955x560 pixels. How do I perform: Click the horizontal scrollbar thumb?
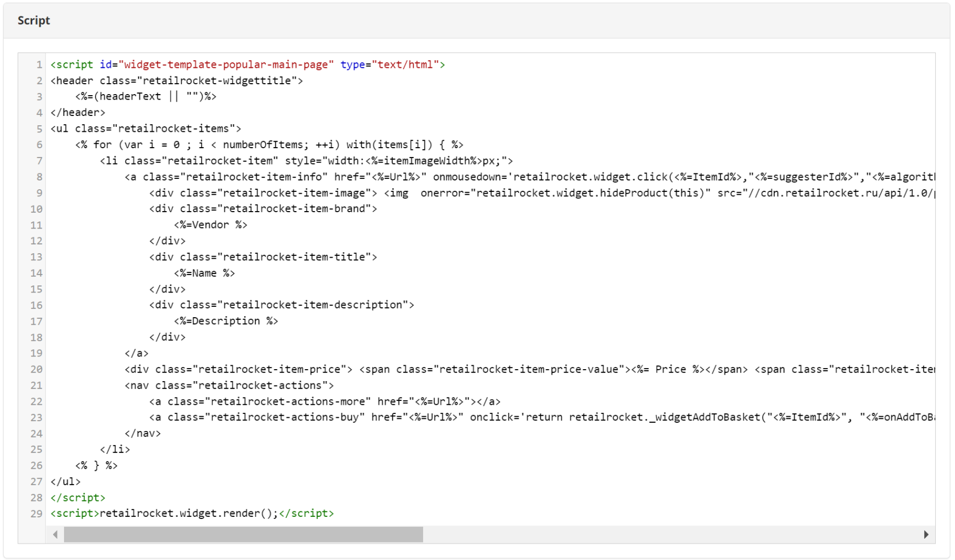click(x=243, y=534)
